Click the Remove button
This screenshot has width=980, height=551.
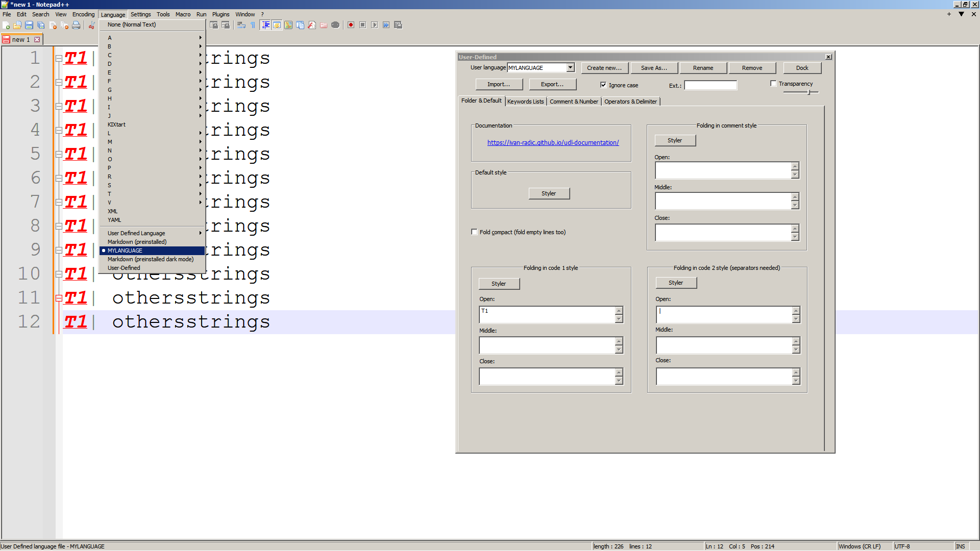752,68
